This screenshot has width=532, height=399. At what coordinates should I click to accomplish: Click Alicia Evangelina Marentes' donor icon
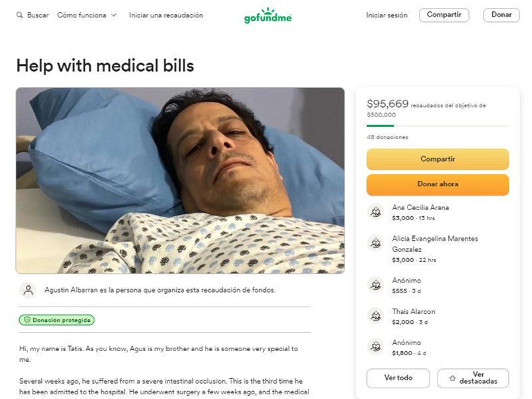click(x=376, y=243)
